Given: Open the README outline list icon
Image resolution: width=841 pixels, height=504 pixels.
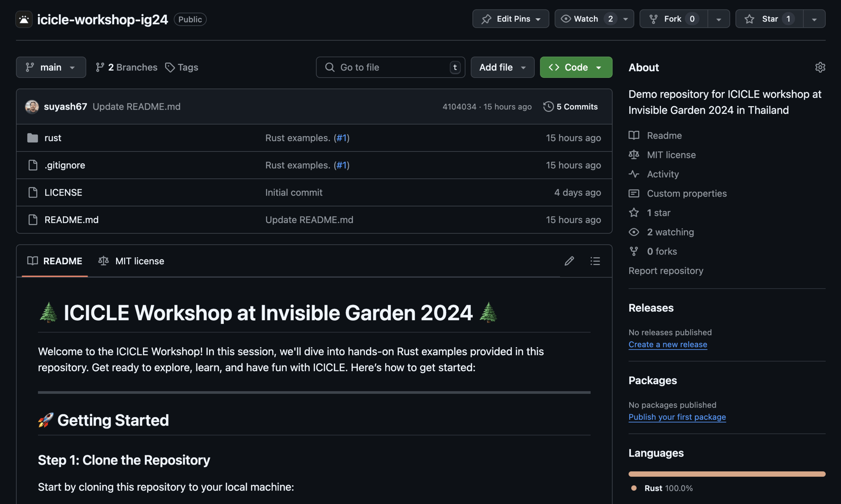Looking at the screenshot, I should (x=595, y=261).
